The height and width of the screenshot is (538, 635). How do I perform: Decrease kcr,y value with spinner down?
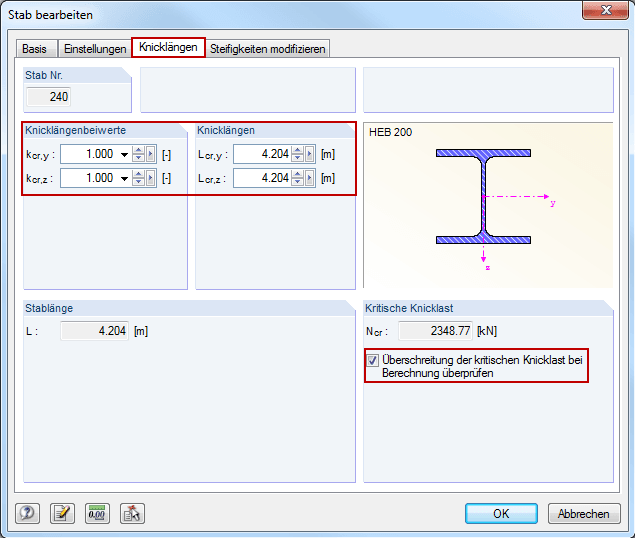[139, 158]
